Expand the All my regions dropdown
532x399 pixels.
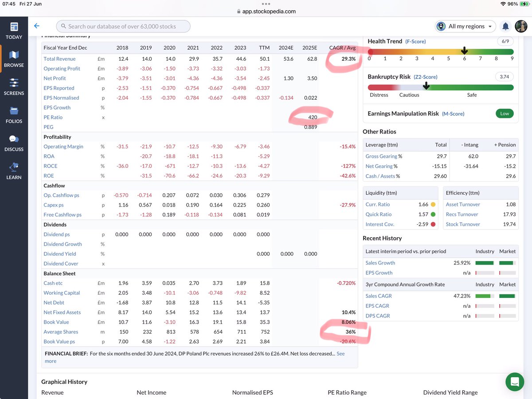tap(465, 26)
